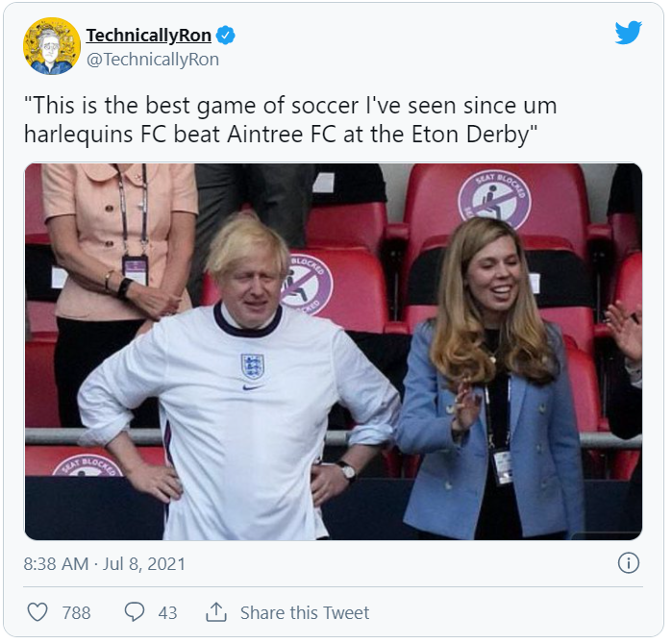View the 43 replies count
The image size is (672, 644).
point(167,612)
